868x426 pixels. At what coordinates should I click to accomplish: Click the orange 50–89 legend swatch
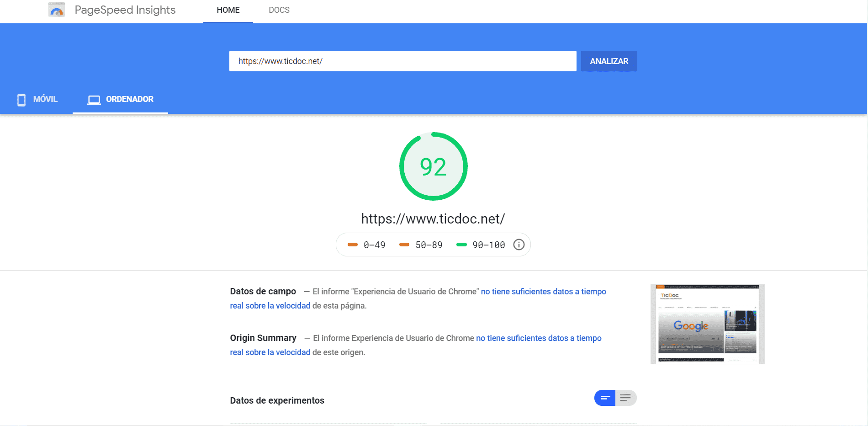click(404, 245)
